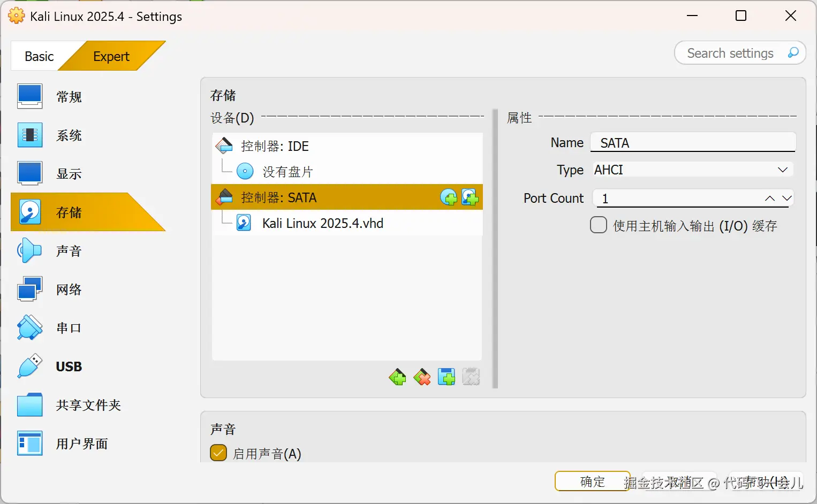
Task: Add hard disk to SATA controller
Action: coord(470,197)
